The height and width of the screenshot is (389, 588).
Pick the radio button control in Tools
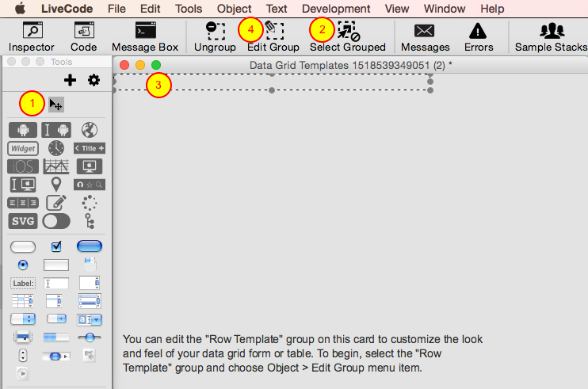23,265
